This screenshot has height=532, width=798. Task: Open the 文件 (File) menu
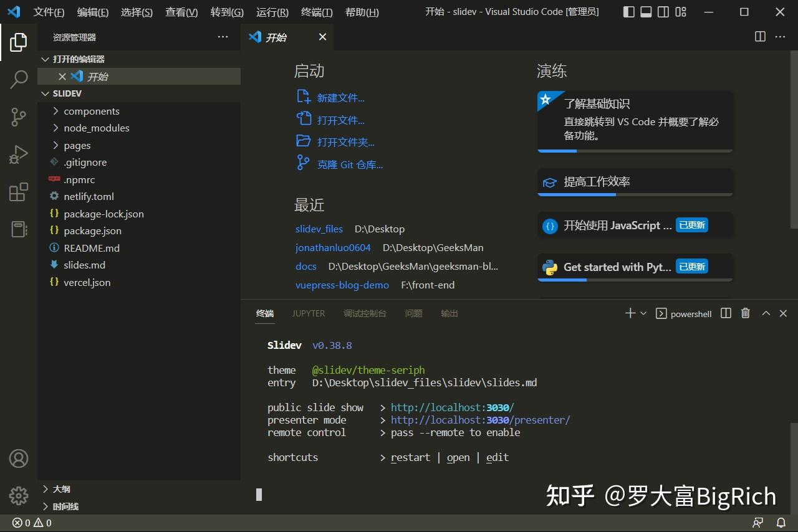point(49,12)
